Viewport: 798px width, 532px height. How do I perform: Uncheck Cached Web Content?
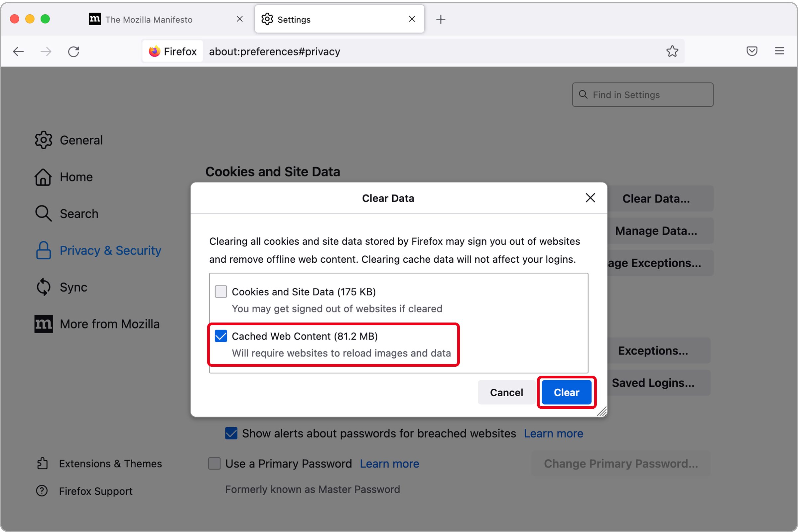click(x=221, y=336)
